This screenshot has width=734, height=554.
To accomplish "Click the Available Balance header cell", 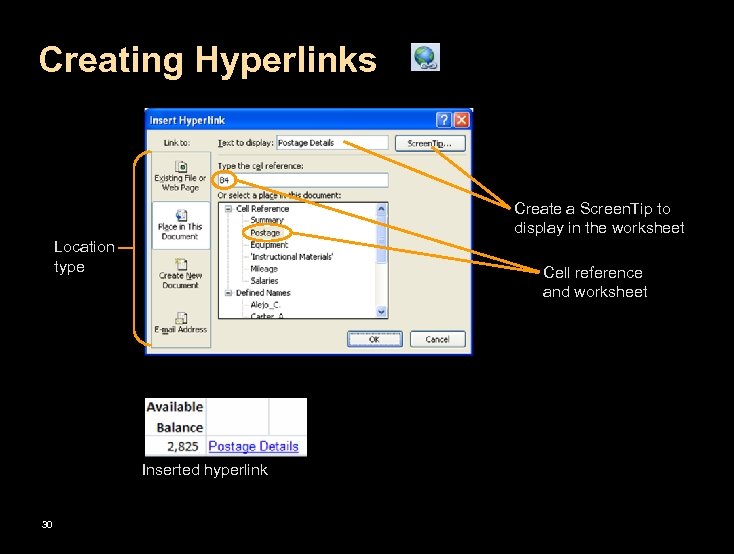I will pyautogui.click(x=176, y=417).
